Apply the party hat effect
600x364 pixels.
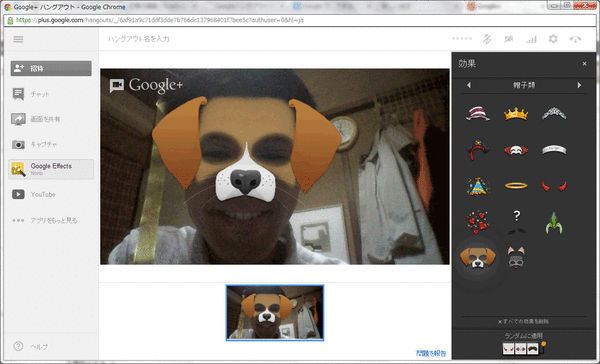(478, 186)
